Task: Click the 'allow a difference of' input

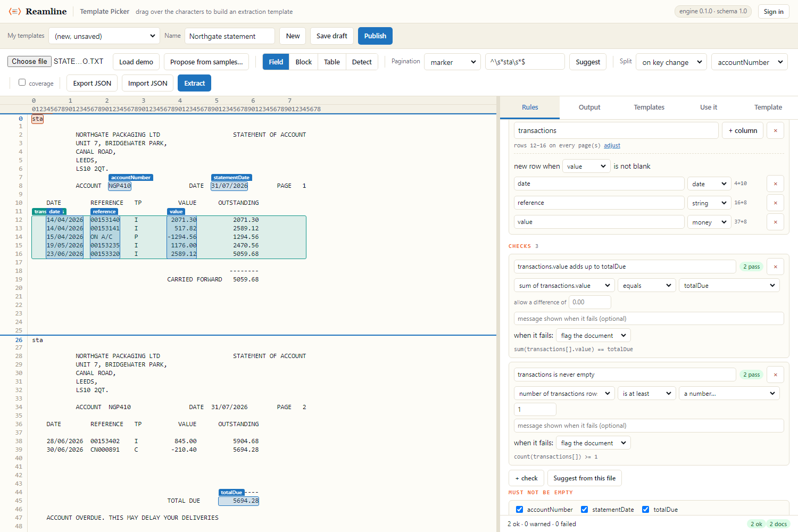Action: [x=589, y=302]
